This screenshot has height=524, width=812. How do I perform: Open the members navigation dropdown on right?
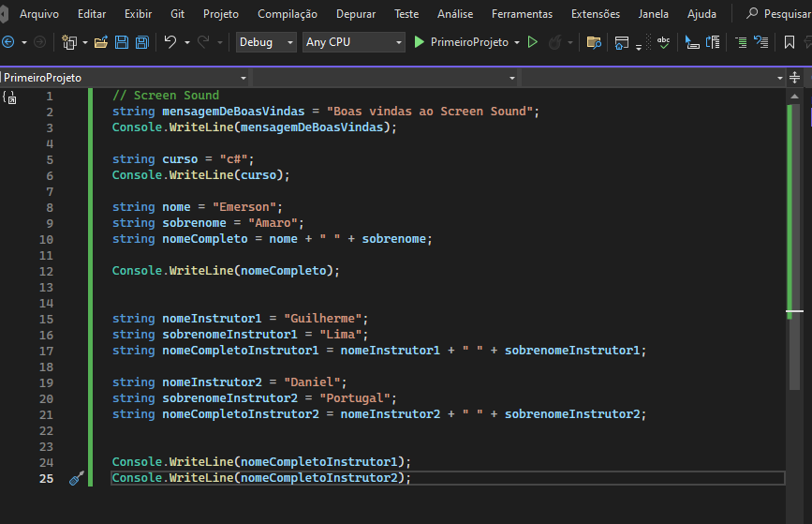click(x=654, y=78)
